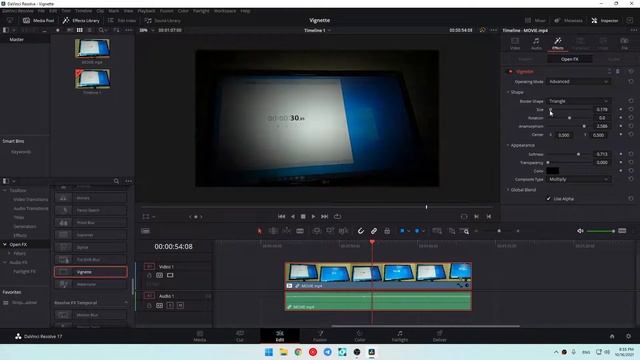Click the Center X value field

click(564, 135)
